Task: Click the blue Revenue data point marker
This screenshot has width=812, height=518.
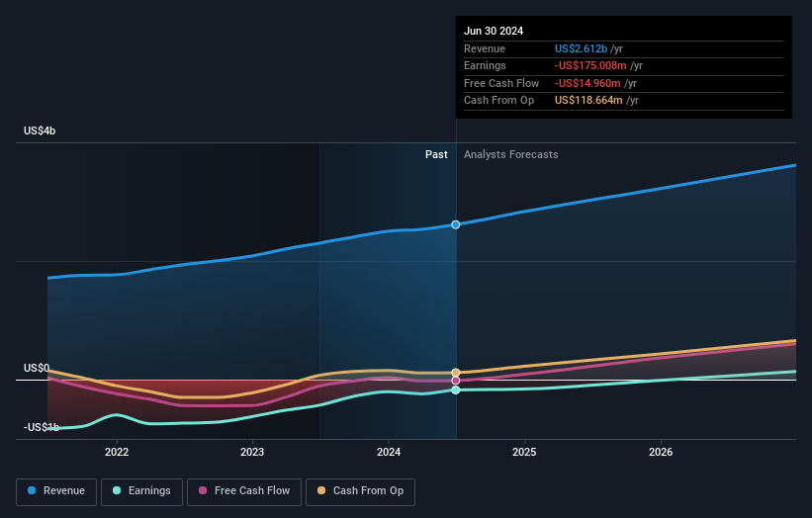Action: tap(456, 224)
